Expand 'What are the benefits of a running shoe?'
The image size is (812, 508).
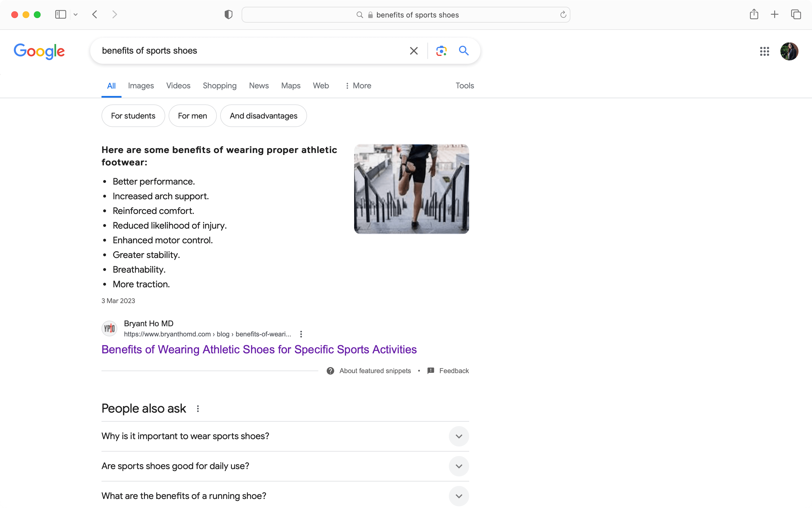tap(285, 496)
